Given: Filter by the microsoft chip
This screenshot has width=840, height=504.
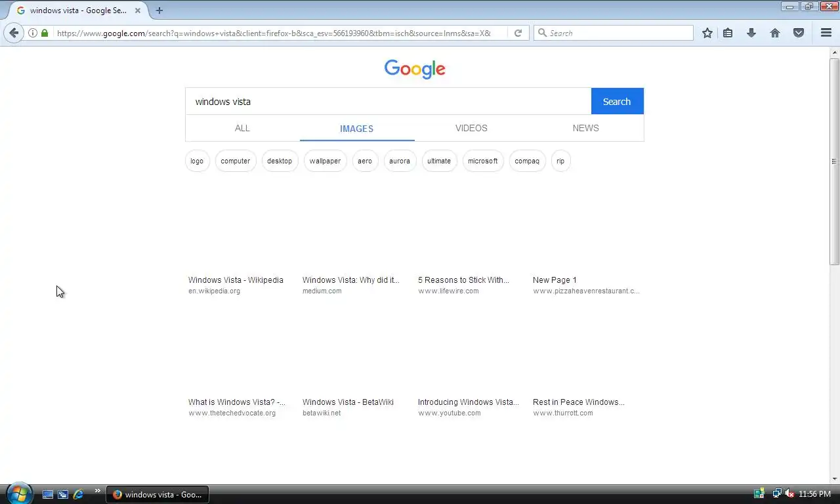Looking at the screenshot, I should coord(483,161).
